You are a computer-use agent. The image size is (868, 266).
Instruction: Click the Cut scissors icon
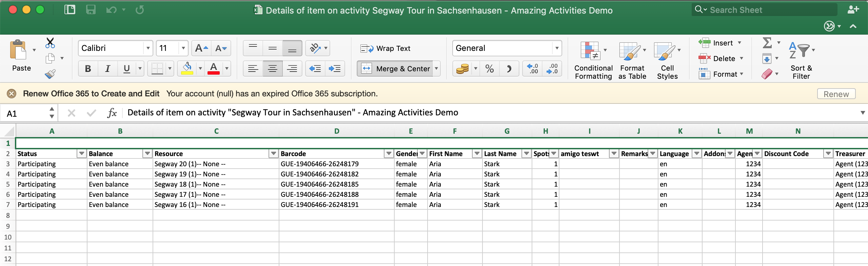(x=50, y=43)
